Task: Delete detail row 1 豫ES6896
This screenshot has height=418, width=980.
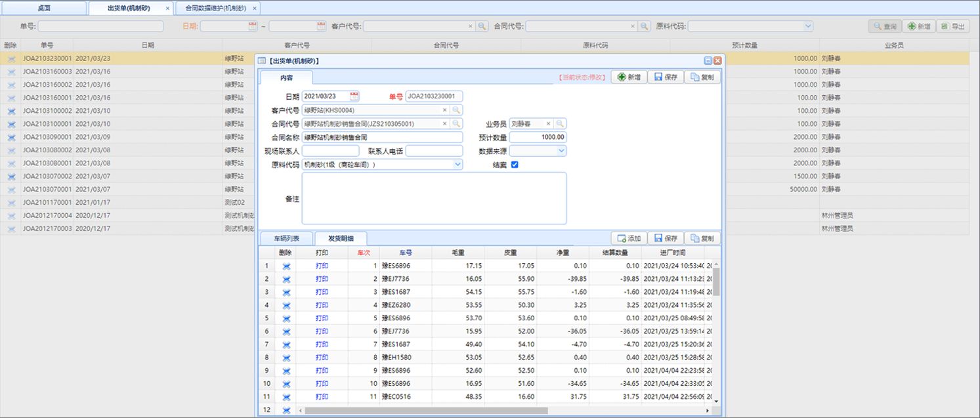Action: tap(286, 266)
